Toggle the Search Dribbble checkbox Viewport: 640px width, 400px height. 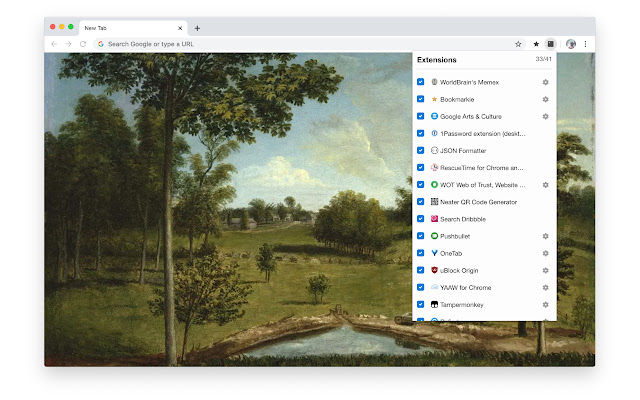click(420, 219)
